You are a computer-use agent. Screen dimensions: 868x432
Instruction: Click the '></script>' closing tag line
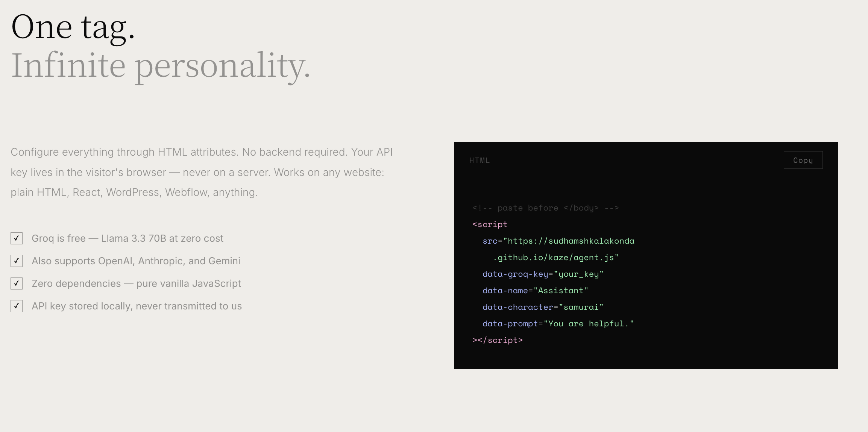click(x=498, y=340)
